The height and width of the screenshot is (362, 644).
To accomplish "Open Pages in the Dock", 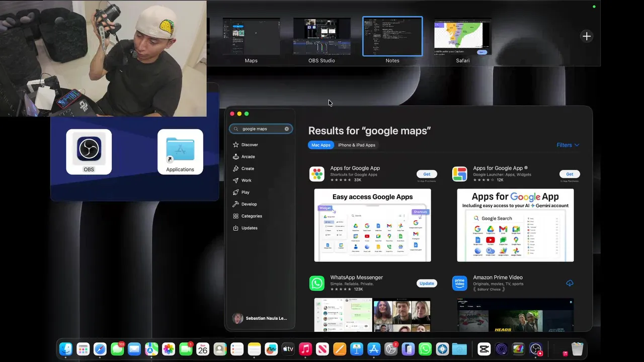I will coord(340,349).
